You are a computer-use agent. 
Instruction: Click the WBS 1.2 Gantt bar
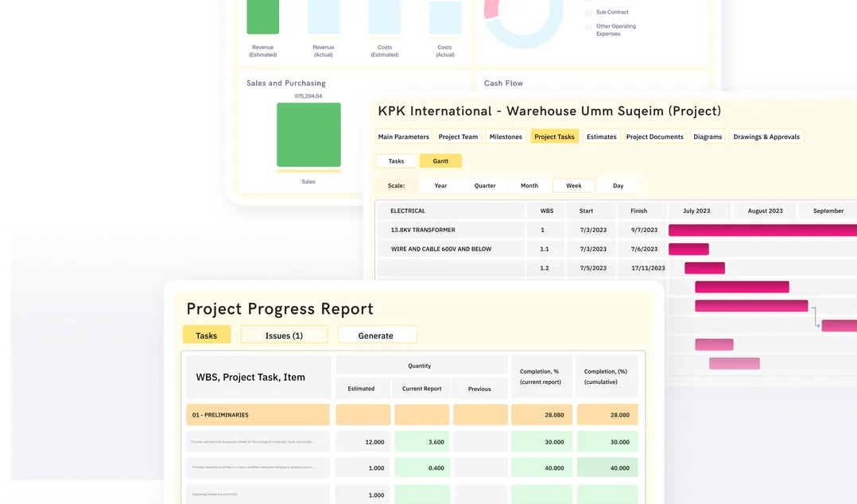[x=704, y=269]
